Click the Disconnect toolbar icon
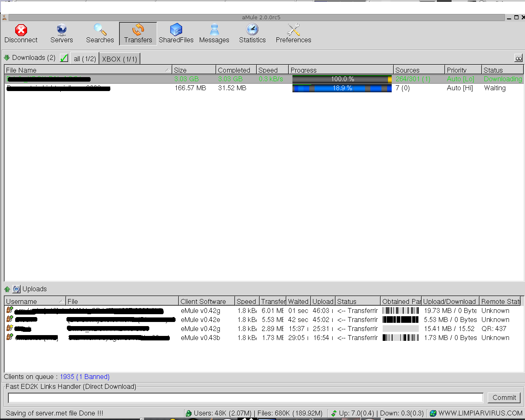The height and width of the screenshot is (420, 525). 21,34
